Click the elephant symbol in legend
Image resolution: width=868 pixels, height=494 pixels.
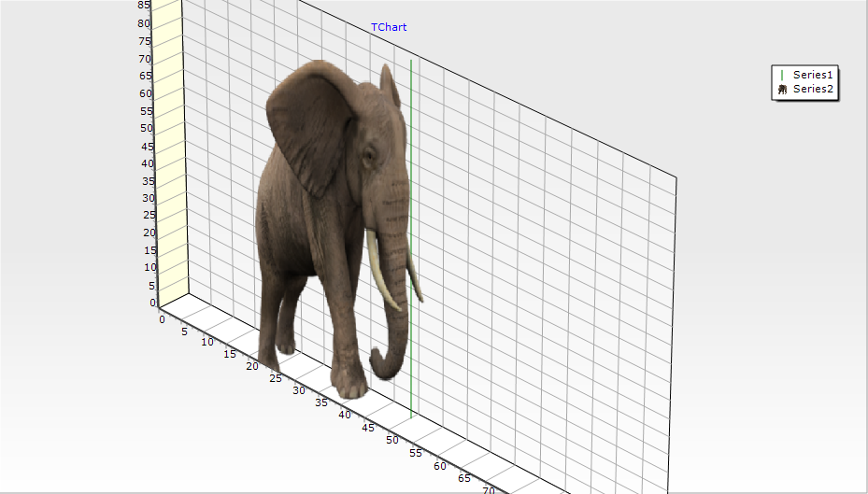point(782,90)
